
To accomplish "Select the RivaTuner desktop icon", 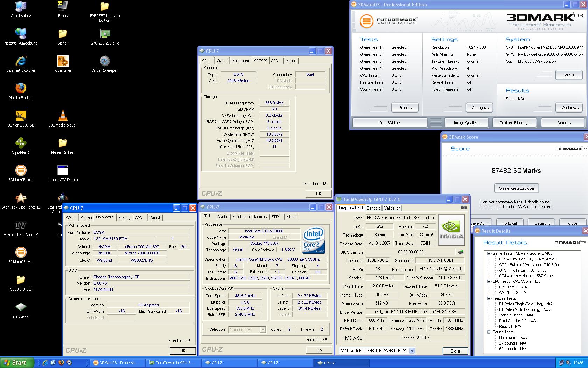I will tap(63, 64).
